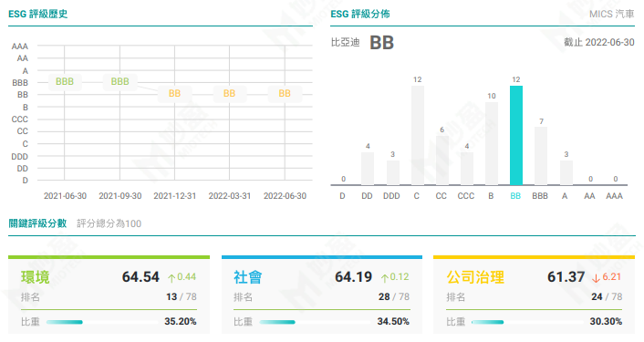
Task: Click the BB marker at 2022-03-31
Action: pos(229,94)
